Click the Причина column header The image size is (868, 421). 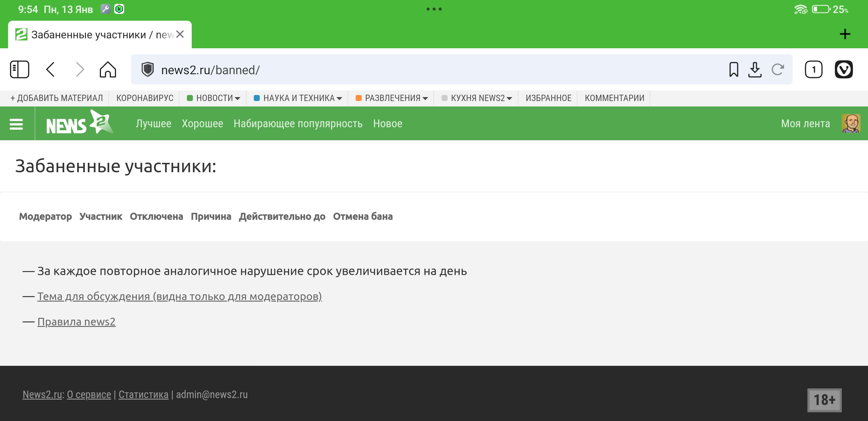tap(211, 217)
